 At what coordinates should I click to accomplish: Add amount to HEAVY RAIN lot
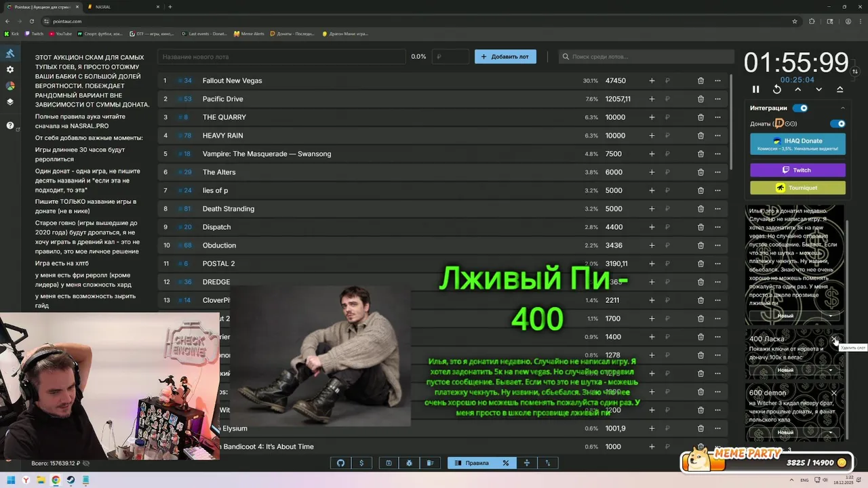pyautogui.click(x=652, y=136)
